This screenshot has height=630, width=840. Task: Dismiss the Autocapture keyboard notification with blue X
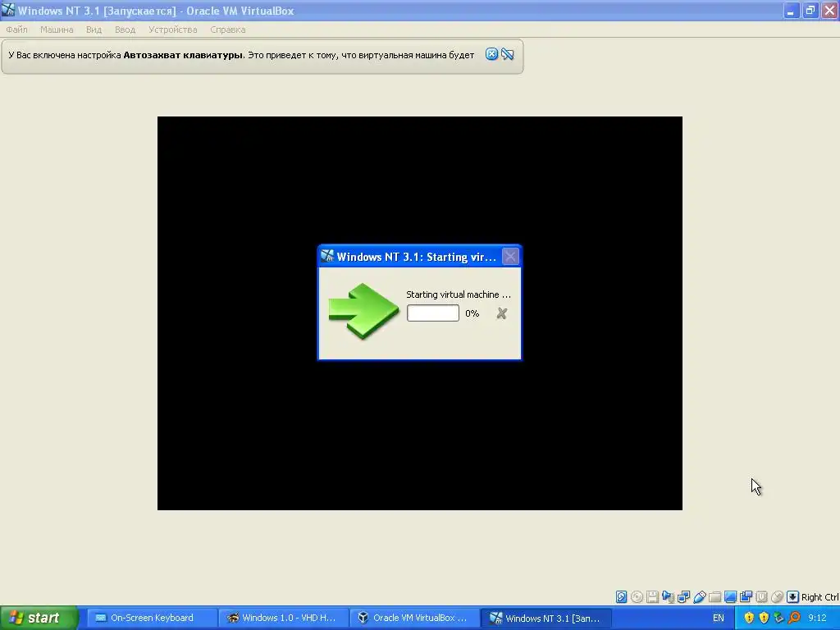491,54
